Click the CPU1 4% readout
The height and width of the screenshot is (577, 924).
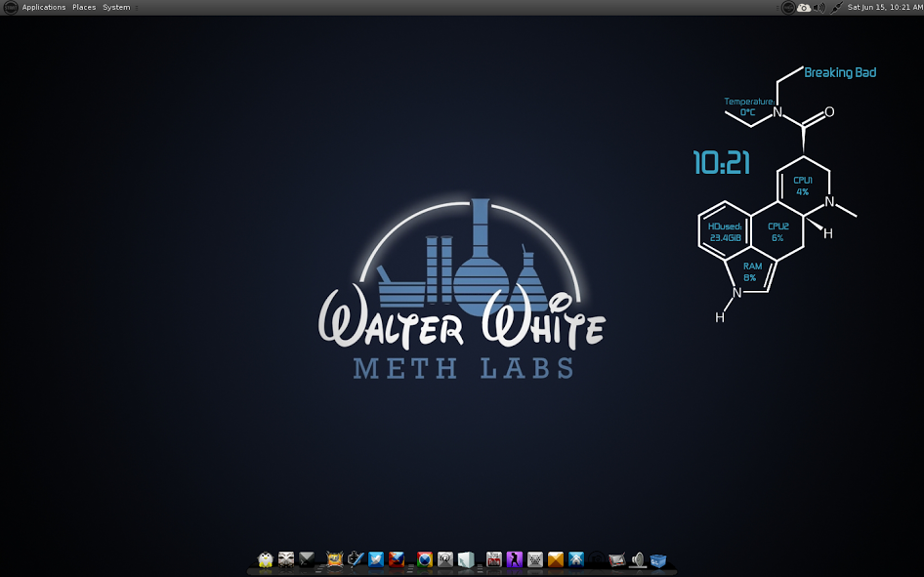point(803,186)
